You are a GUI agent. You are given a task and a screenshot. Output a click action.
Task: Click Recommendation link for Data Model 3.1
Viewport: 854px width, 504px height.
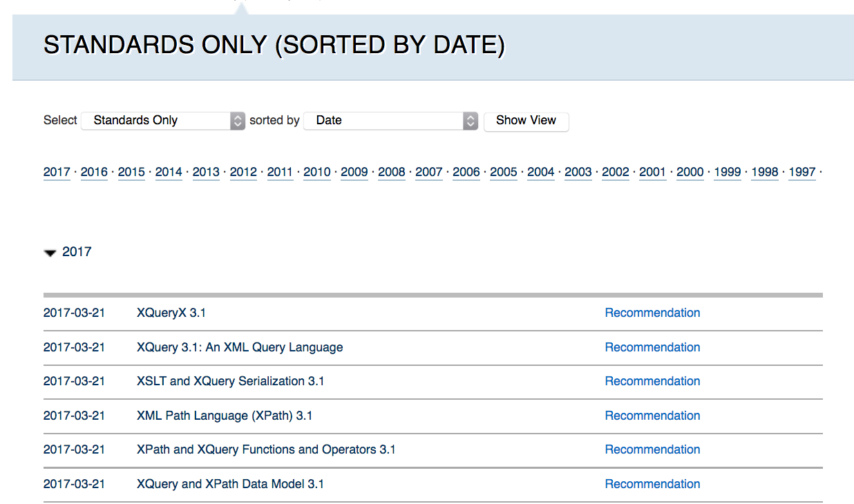point(652,484)
